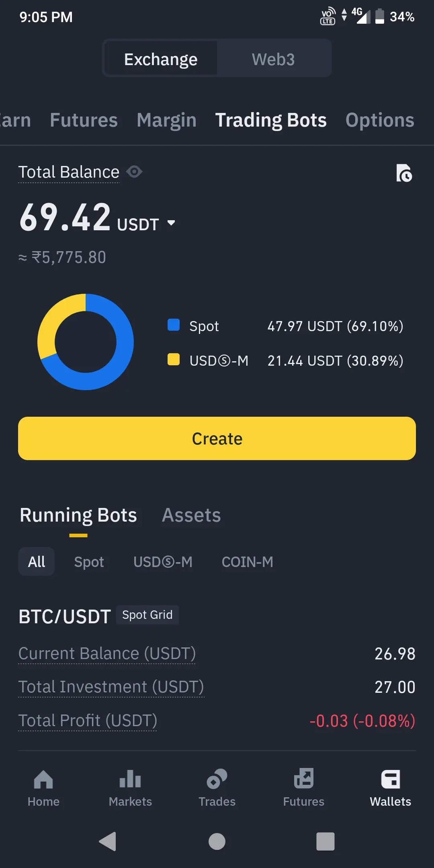Switch to the Assets tab
This screenshot has width=434, height=868.
coord(191,515)
